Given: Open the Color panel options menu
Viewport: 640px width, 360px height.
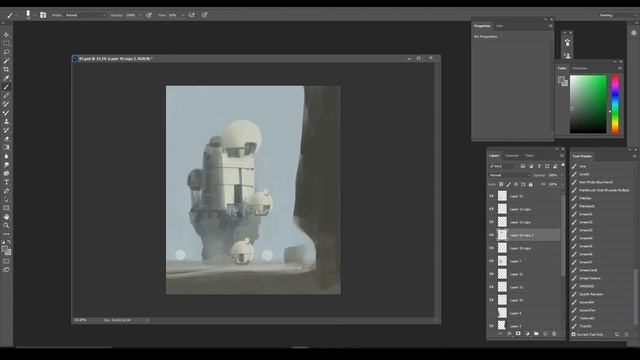Looking at the screenshot, I should (620, 68).
